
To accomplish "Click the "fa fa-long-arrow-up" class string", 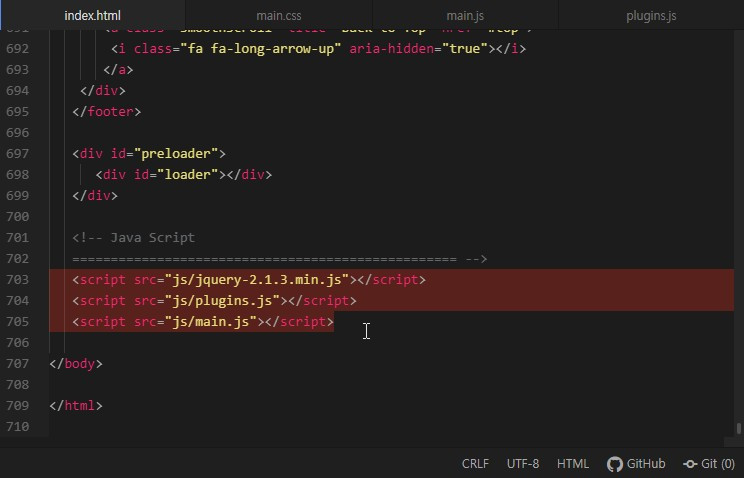I will pyautogui.click(x=260, y=48).
